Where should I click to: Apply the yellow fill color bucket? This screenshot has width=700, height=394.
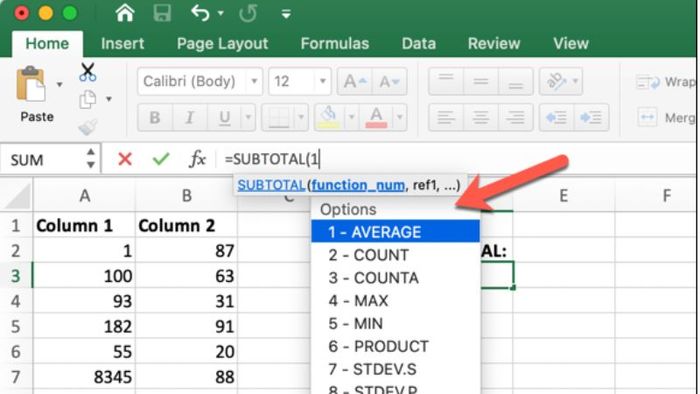(x=329, y=117)
